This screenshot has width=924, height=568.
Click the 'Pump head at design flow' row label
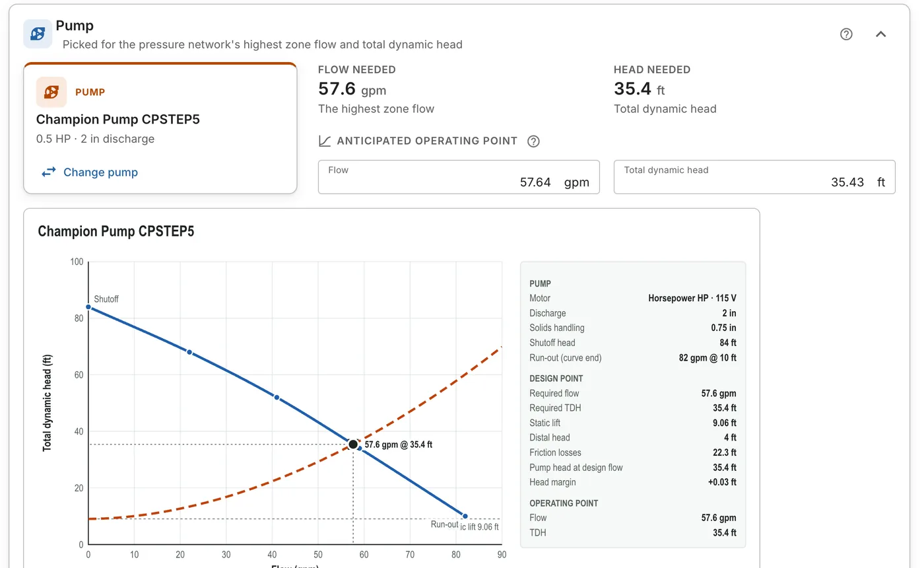[576, 468]
